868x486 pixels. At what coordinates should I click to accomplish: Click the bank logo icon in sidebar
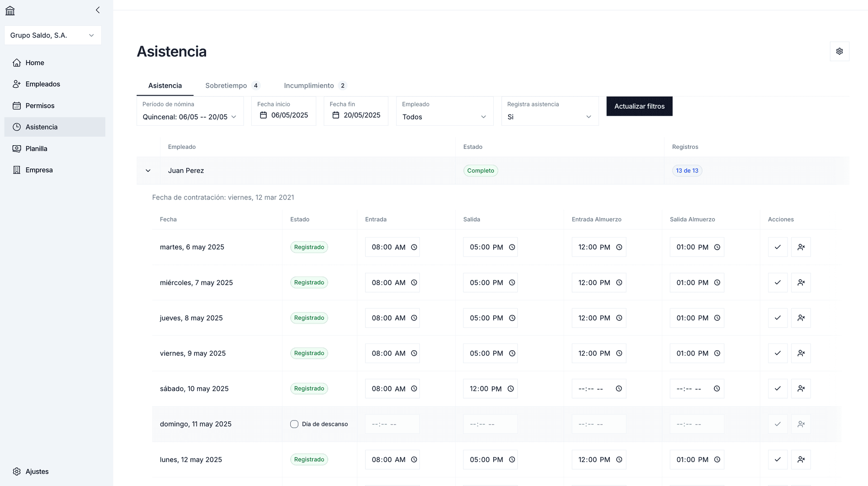click(x=10, y=10)
